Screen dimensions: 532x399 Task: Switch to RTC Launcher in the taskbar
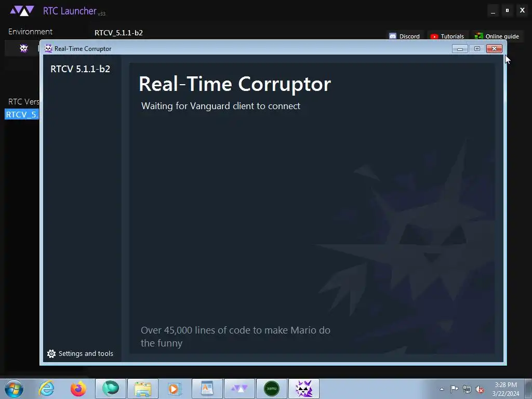click(240, 389)
